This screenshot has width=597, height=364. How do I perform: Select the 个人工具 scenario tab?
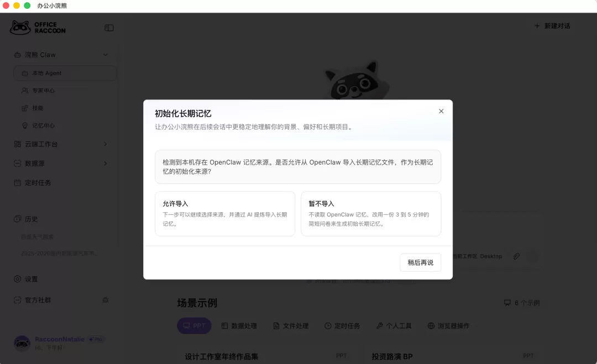click(394, 325)
